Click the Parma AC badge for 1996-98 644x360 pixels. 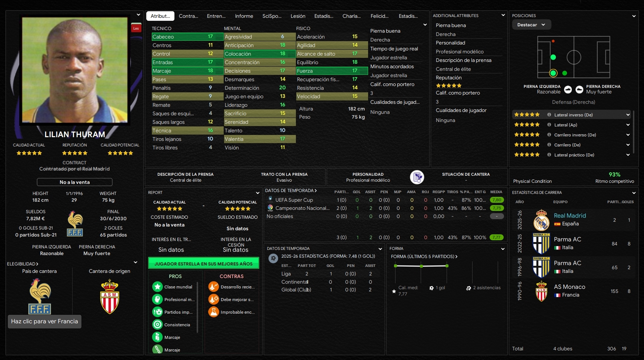pos(541,267)
